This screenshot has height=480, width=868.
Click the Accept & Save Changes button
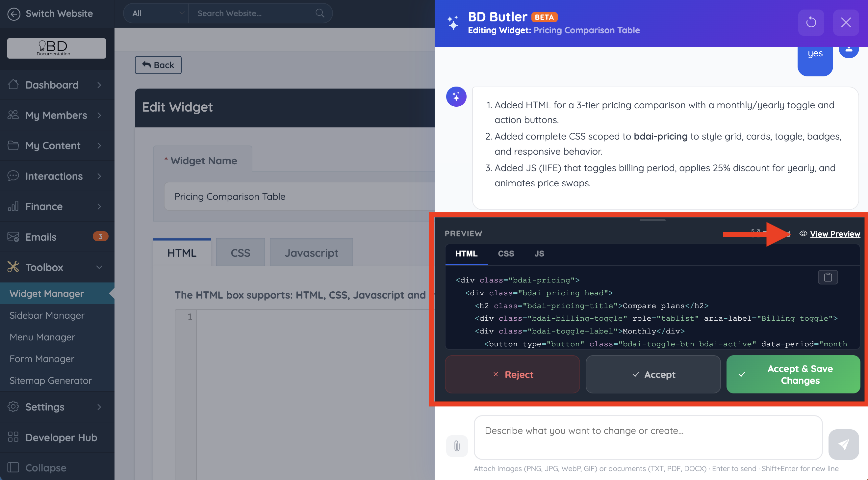793,374
